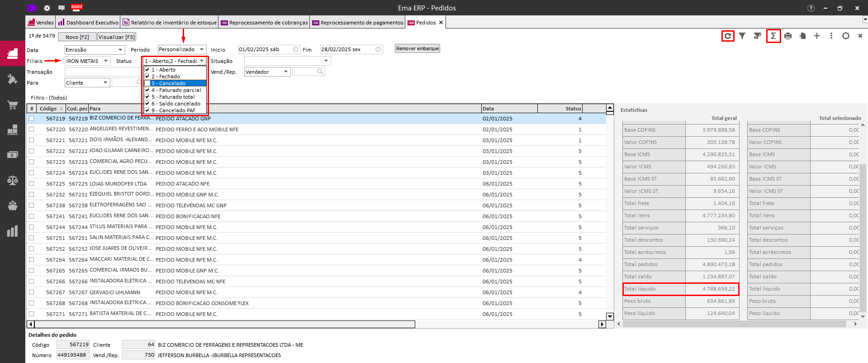Open the Data 'Emissão' dropdown
Viewport: 868px width, 363px height.
point(120,50)
